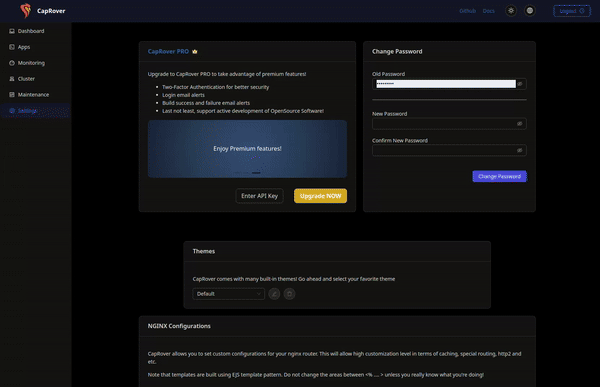This screenshot has width=600, height=387.
Task: Click the Upgrade NOW button
Action: pyautogui.click(x=320, y=196)
